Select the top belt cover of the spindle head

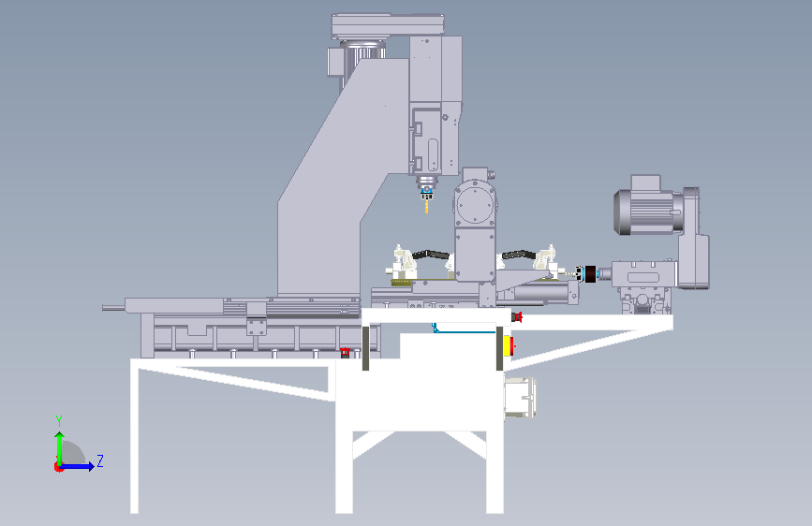388,26
